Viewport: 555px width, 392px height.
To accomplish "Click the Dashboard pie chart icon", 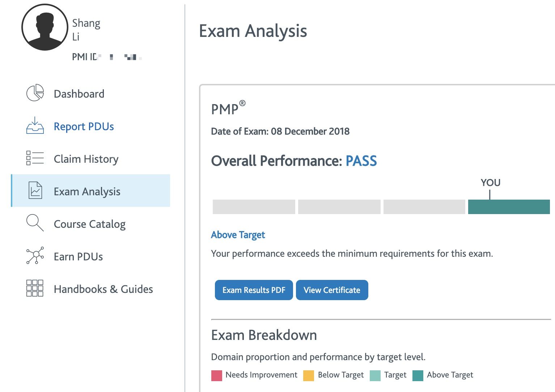I will click(35, 93).
